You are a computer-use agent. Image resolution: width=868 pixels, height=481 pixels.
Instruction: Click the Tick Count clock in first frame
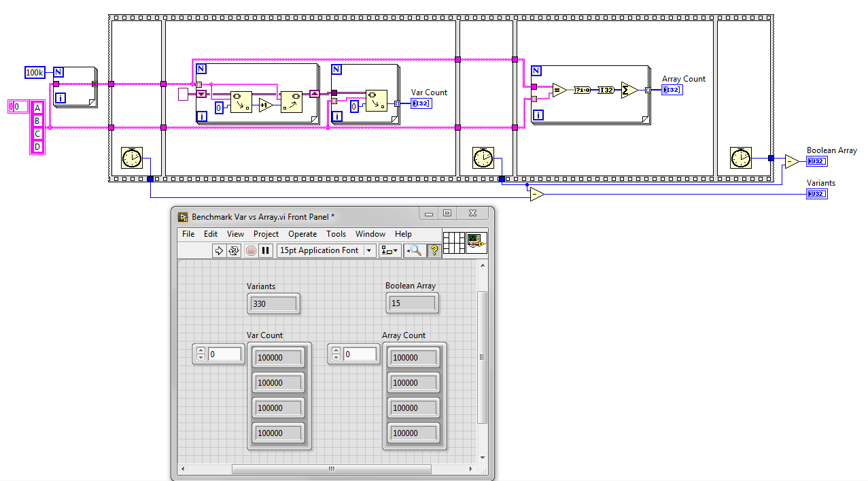tap(131, 158)
